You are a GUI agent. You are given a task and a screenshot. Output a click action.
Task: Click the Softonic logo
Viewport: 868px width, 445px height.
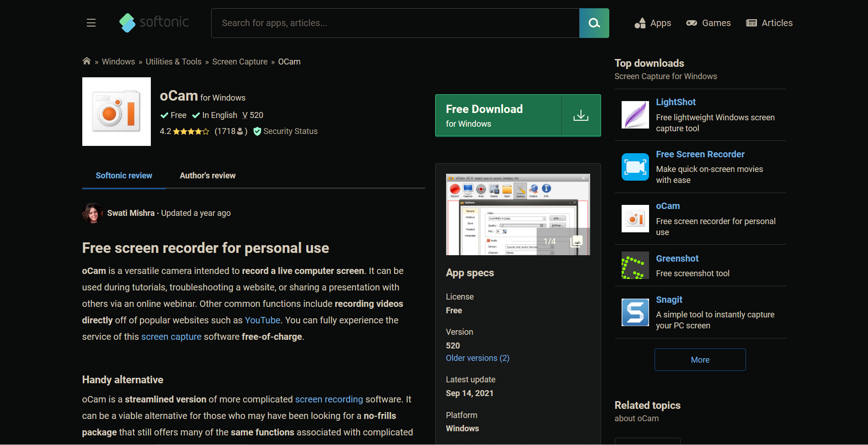154,22
